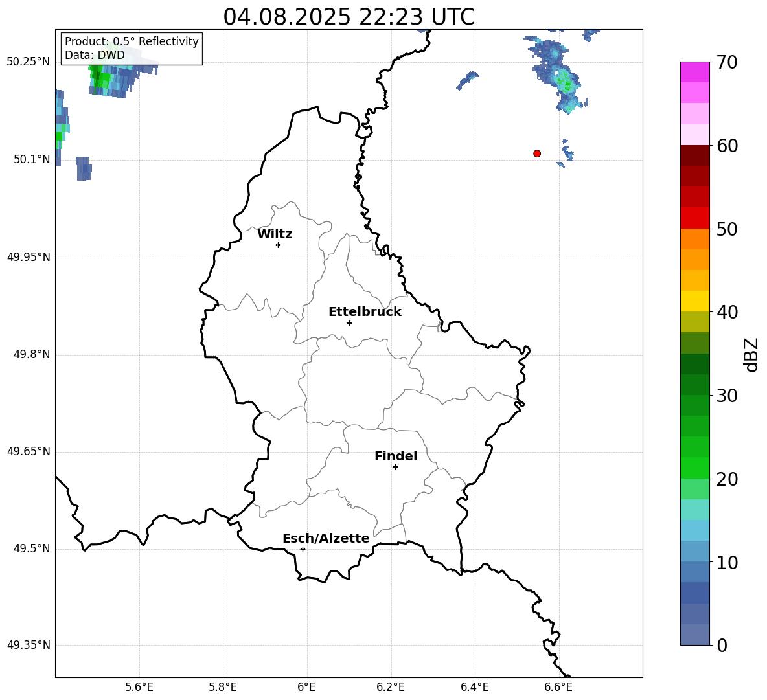Click the magenta top swatch of colorbar
The width and height of the screenshot is (767, 700).
(x=695, y=72)
